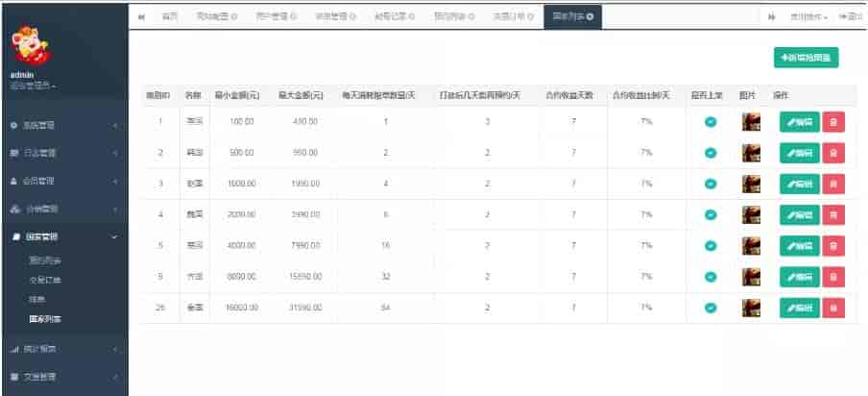Screen dimensions: 868x396
Task: Click the green add button above the table
Action: [x=806, y=59]
